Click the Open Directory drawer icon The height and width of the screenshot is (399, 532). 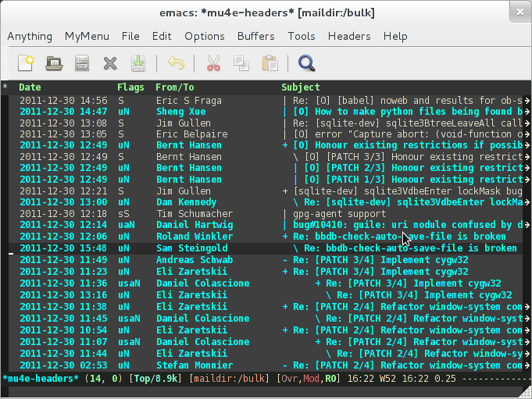[81, 63]
